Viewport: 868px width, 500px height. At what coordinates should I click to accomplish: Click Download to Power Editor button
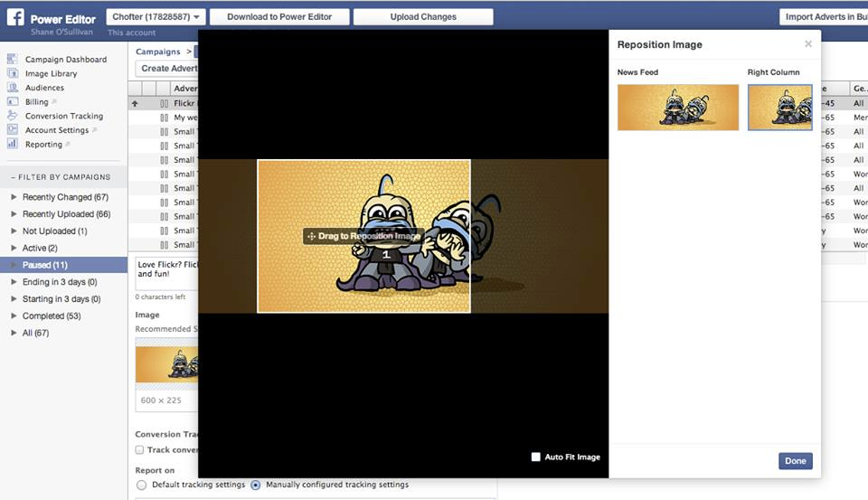pyautogui.click(x=279, y=16)
